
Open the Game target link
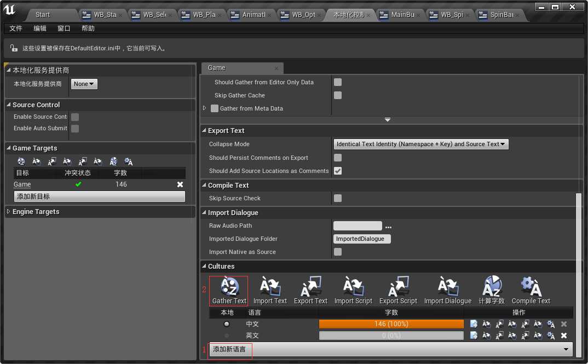point(22,184)
